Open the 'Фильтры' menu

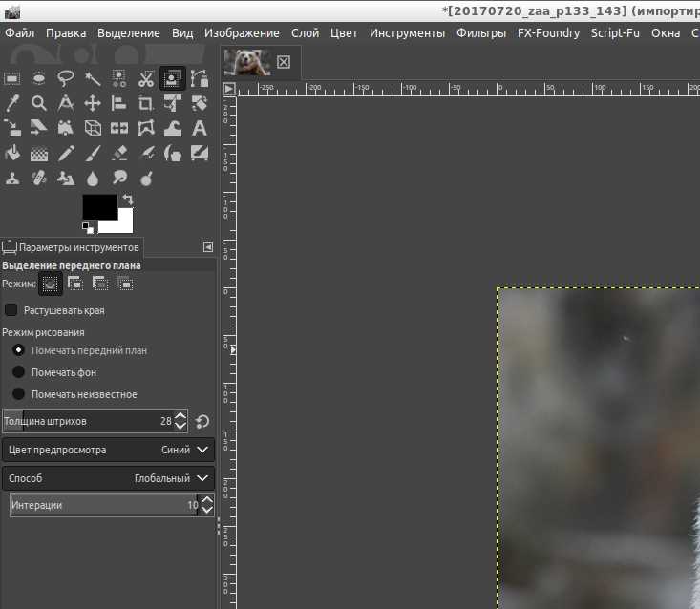(x=481, y=33)
